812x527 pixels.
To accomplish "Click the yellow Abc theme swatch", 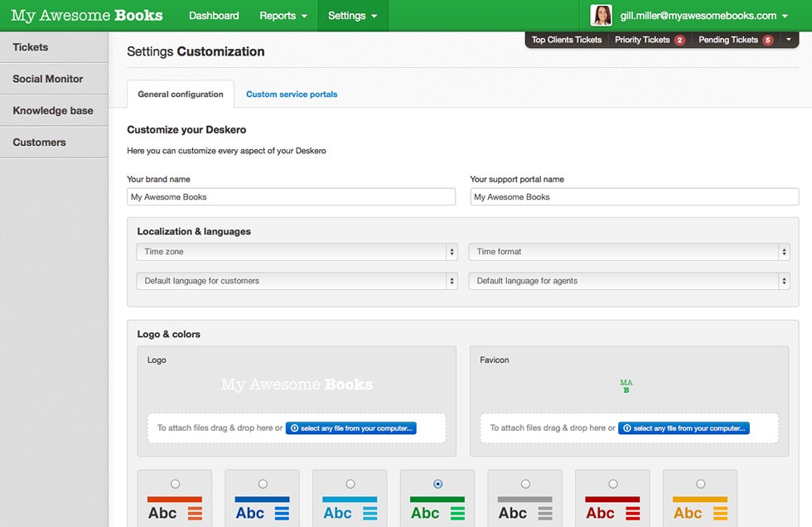I will click(699, 509).
